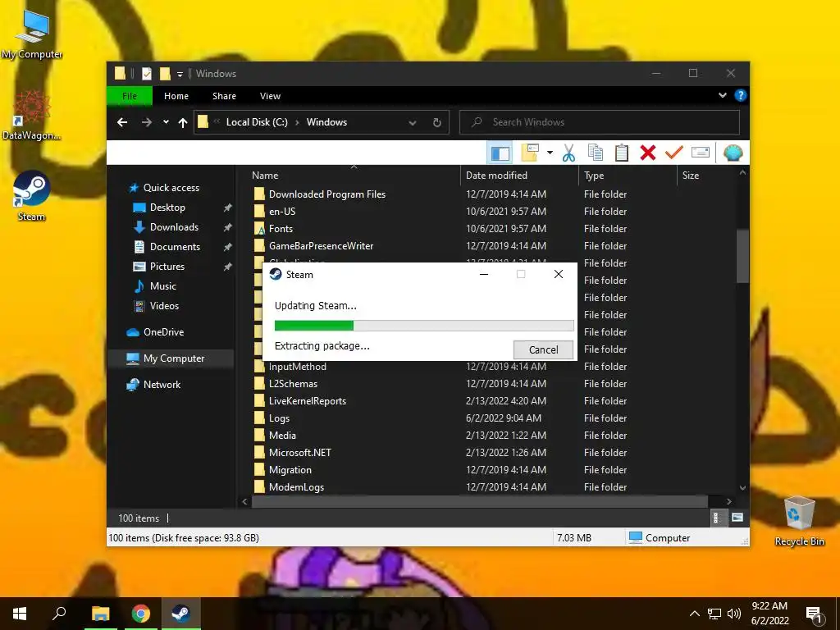
Task: Select the Microsoft.NET folder
Action: [299, 453]
